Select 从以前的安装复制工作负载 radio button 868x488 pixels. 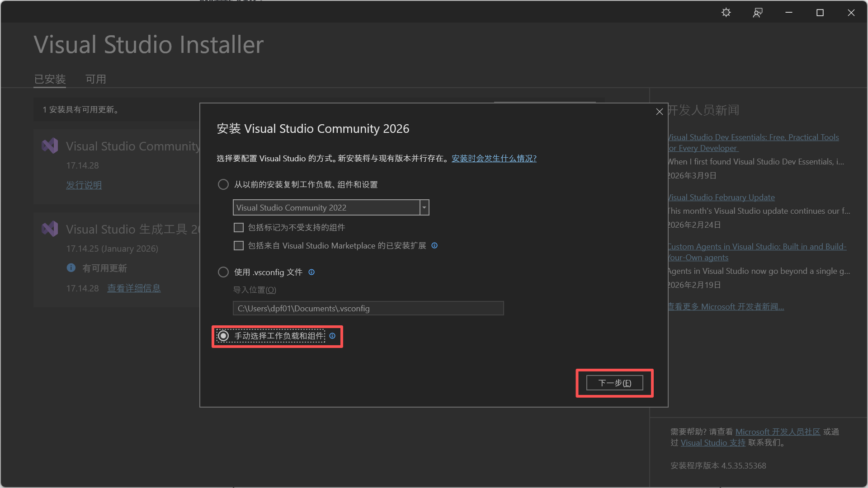tap(223, 184)
